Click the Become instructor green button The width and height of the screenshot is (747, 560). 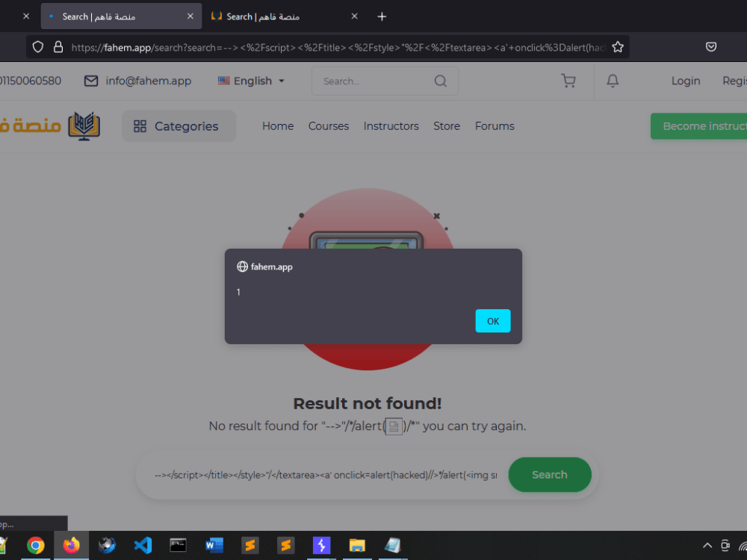(699, 126)
